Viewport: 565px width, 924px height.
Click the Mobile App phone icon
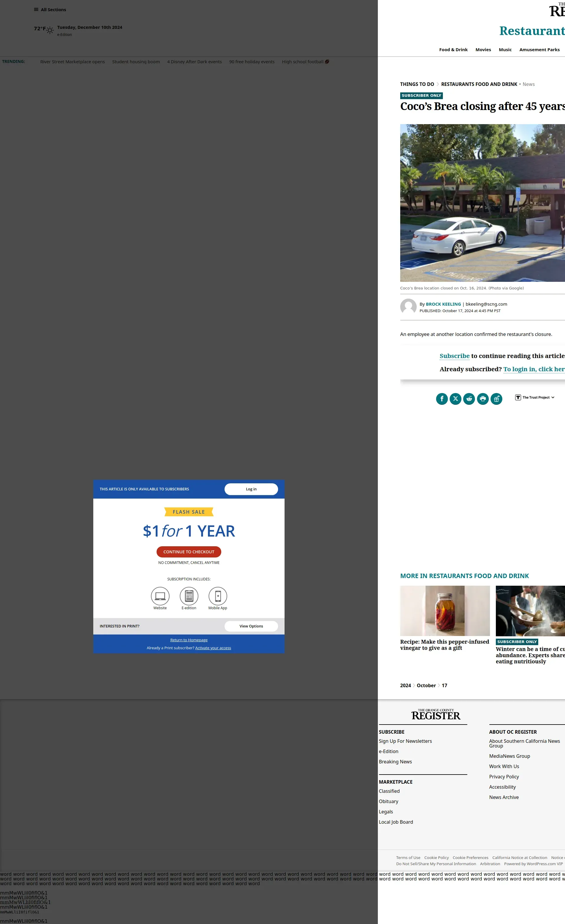pyautogui.click(x=217, y=596)
